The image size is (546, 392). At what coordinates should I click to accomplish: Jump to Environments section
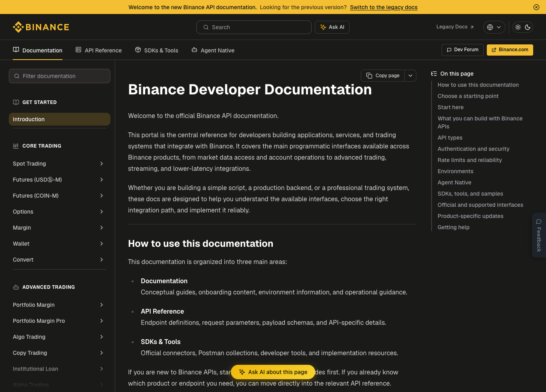(455, 171)
